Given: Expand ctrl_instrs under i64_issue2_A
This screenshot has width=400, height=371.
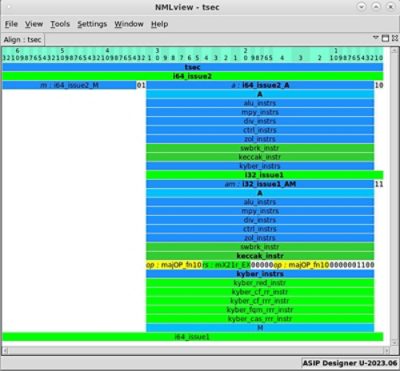Looking at the screenshot, I should click(260, 130).
